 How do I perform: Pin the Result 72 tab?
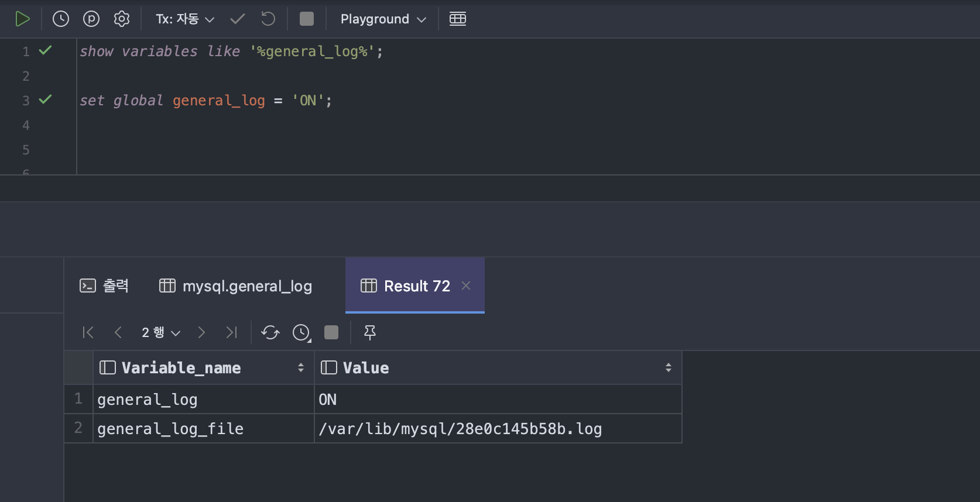tap(370, 332)
